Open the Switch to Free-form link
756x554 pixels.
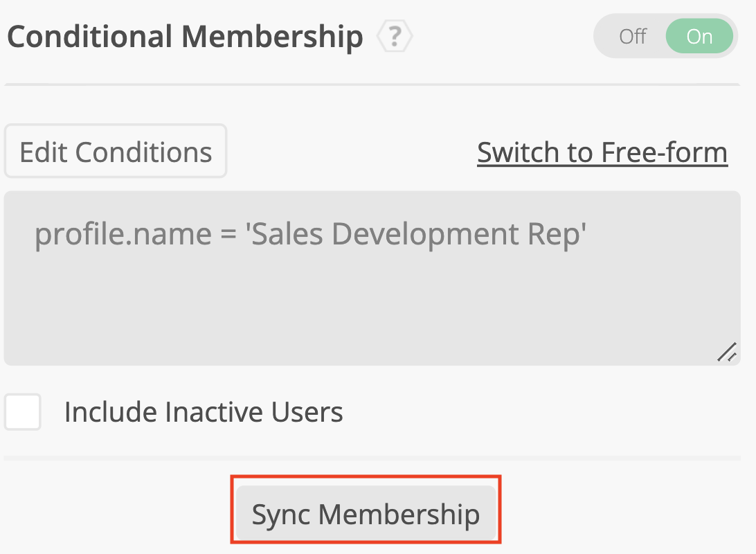coord(602,152)
